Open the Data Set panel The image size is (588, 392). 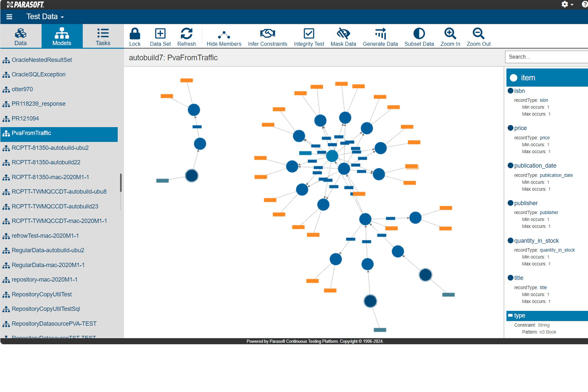click(160, 36)
